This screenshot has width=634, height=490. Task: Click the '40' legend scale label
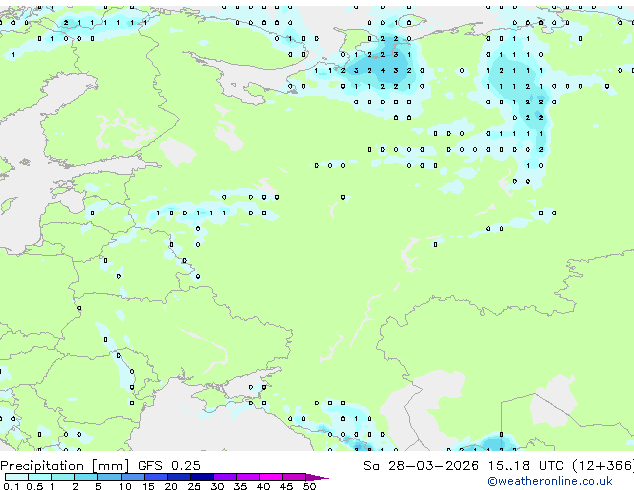263,486
